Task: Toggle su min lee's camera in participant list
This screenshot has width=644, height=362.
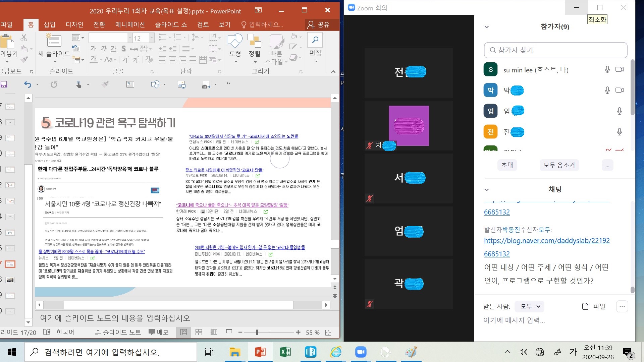Action: [619, 69]
